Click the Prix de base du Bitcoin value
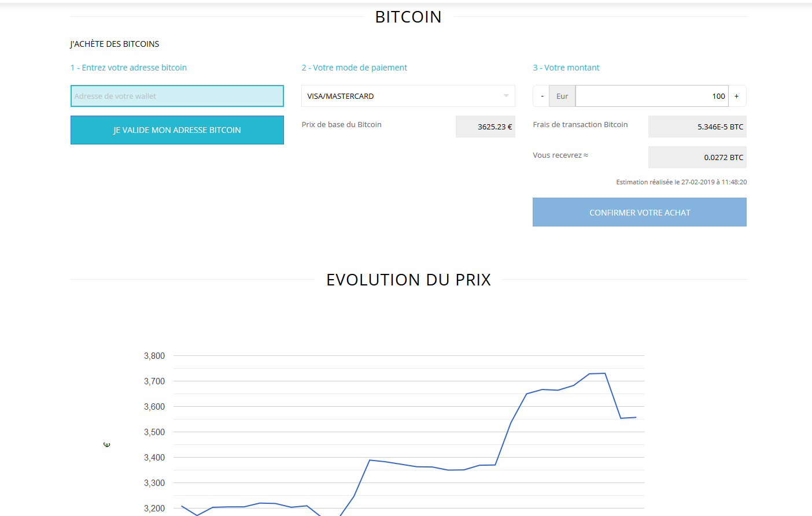Image resolution: width=812 pixels, height=516 pixels. (485, 126)
